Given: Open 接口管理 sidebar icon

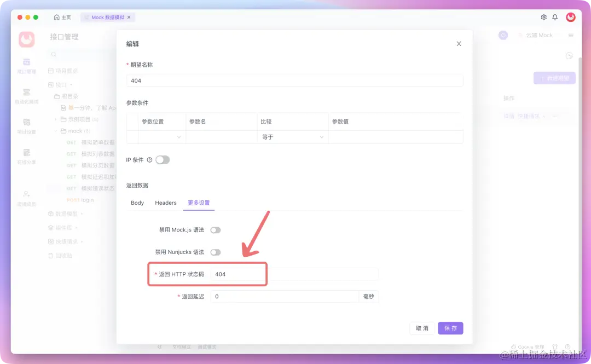Looking at the screenshot, I should coord(26,66).
